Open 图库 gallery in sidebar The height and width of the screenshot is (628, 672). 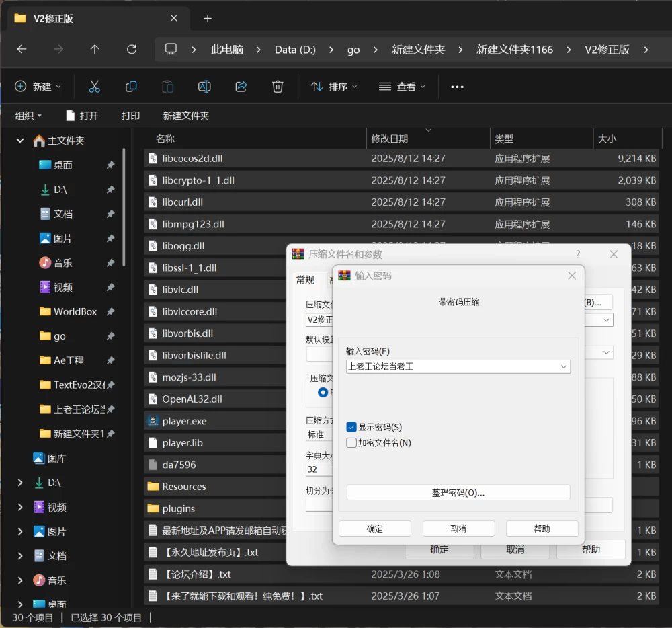coord(56,459)
